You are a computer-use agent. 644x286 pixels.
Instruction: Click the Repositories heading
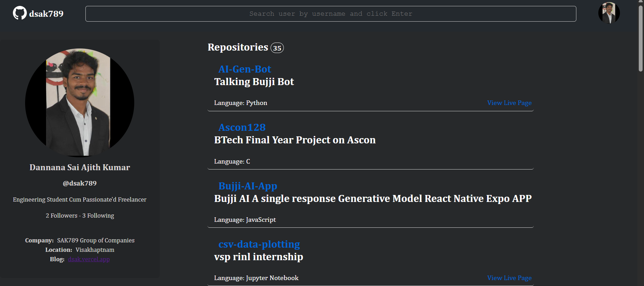[x=238, y=47]
